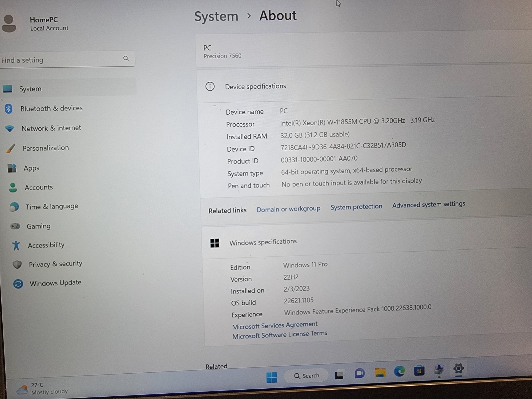Select the 64-bit operating system text
Image resolution: width=532 pixels, height=399 pixels.
pos(346,171)
